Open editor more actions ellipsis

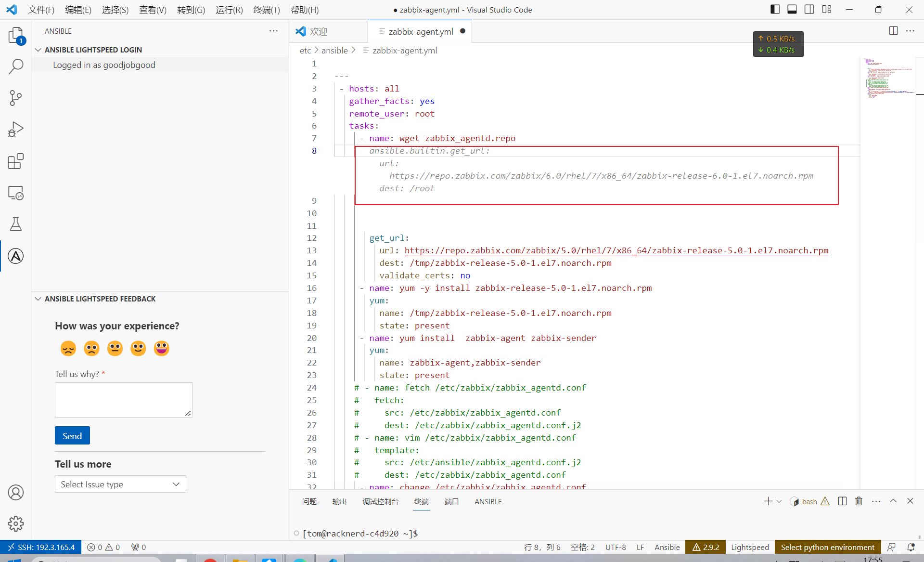coord(910,31)
